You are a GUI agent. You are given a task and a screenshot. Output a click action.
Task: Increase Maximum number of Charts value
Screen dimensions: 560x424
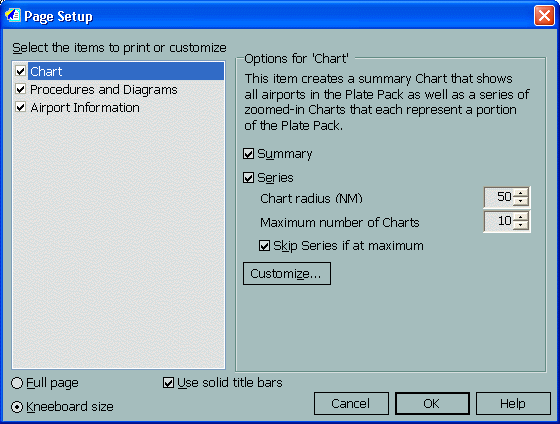[521, 217]
